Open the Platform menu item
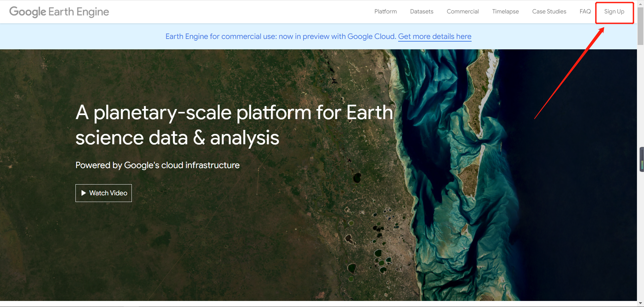This screenshot has width=644, height=307. pyautogui.click(x=385, y=11)
